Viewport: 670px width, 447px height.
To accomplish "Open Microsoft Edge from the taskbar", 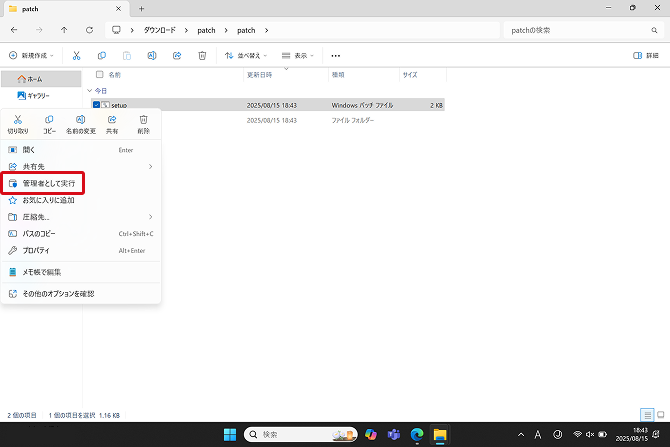I will coord(417,434).
